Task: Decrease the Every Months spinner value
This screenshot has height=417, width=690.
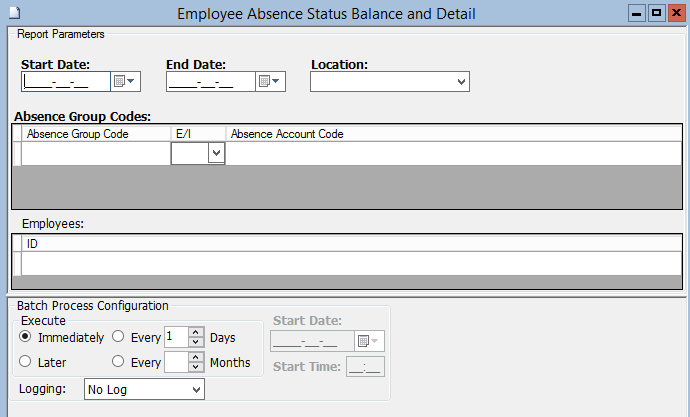Action: [x=196, y=368]
